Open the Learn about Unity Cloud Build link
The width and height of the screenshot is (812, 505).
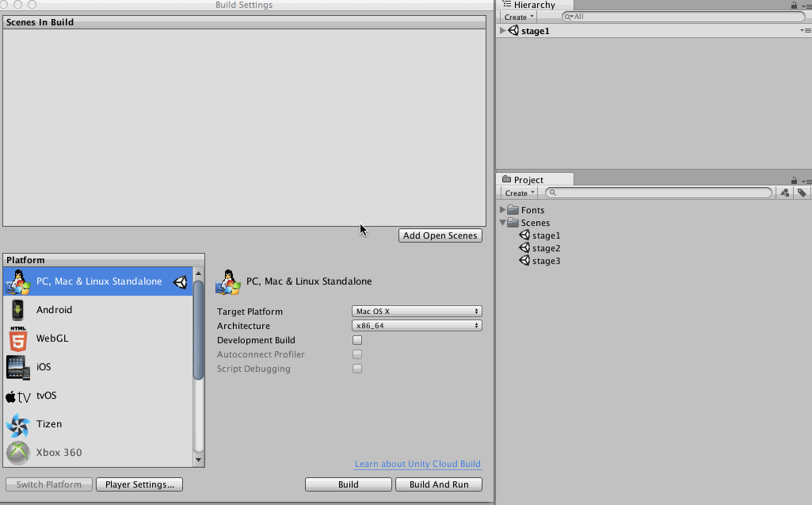417,464
